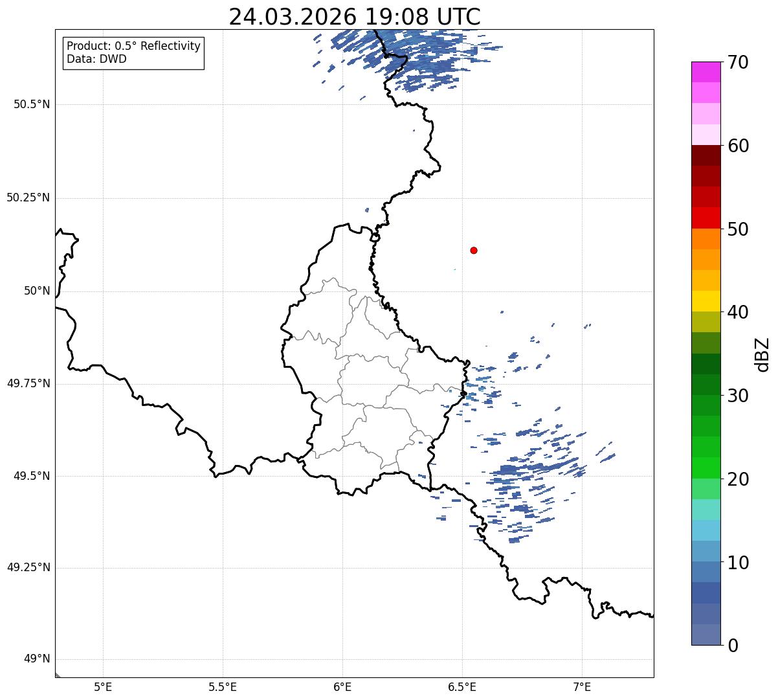
Task: Click the "5.5°E" longitude label
Action: [223, 687]
